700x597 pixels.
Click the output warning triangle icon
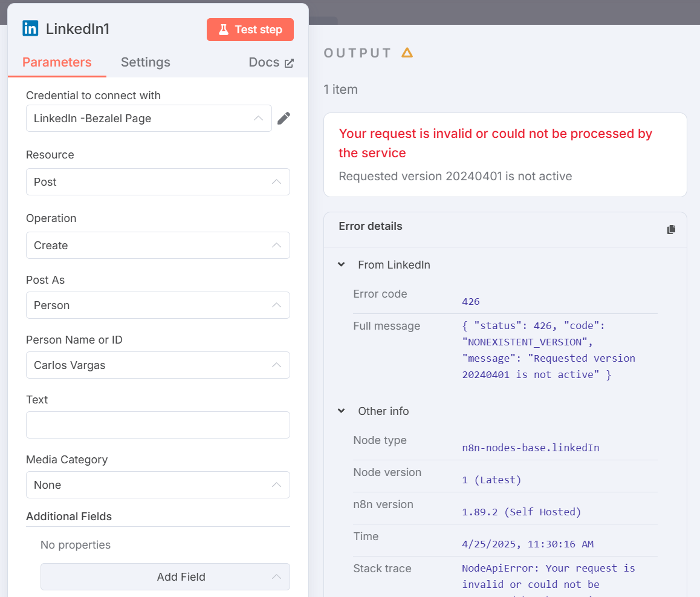tap(407, 53)
